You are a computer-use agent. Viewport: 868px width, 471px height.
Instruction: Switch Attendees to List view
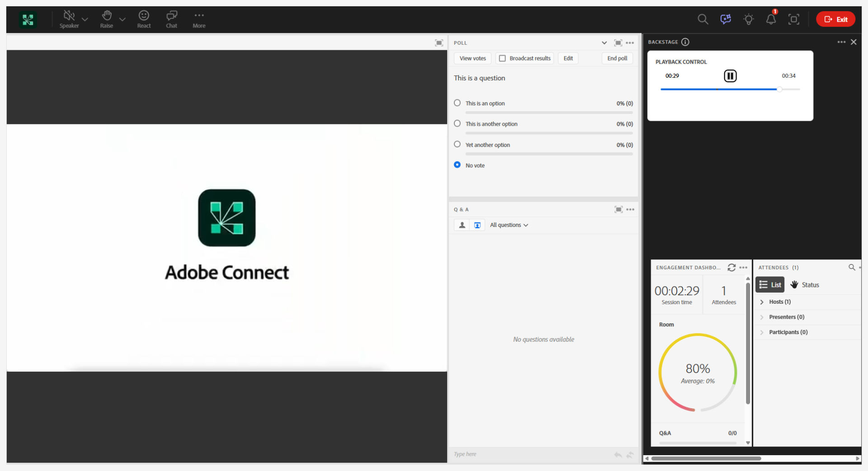[770, 285]
